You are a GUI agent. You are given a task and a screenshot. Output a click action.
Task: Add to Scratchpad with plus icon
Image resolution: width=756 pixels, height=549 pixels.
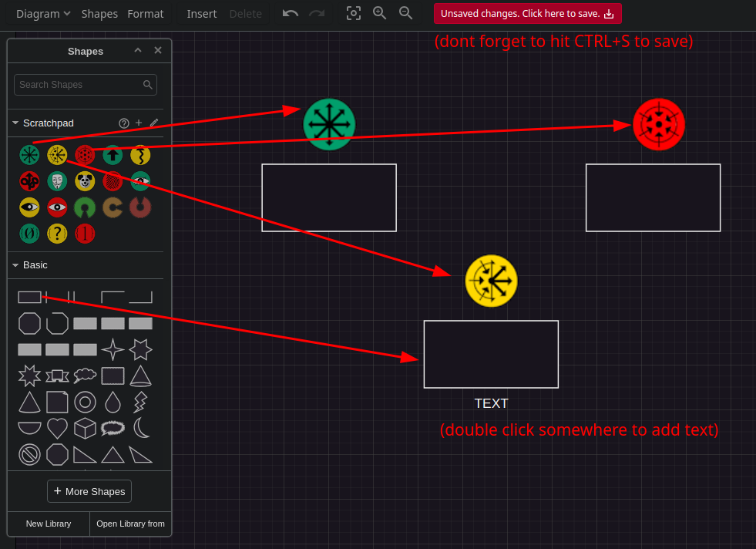pos(139,123)
